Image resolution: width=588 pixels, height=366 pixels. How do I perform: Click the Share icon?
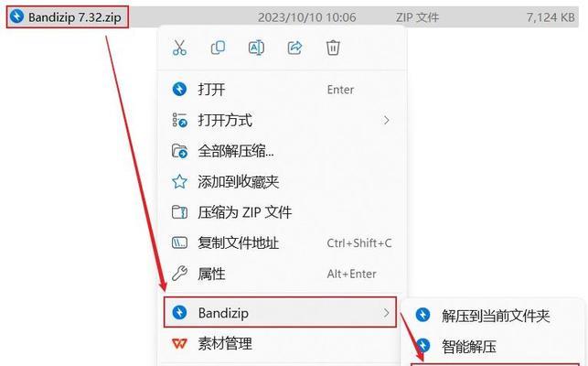coord(294,48)
